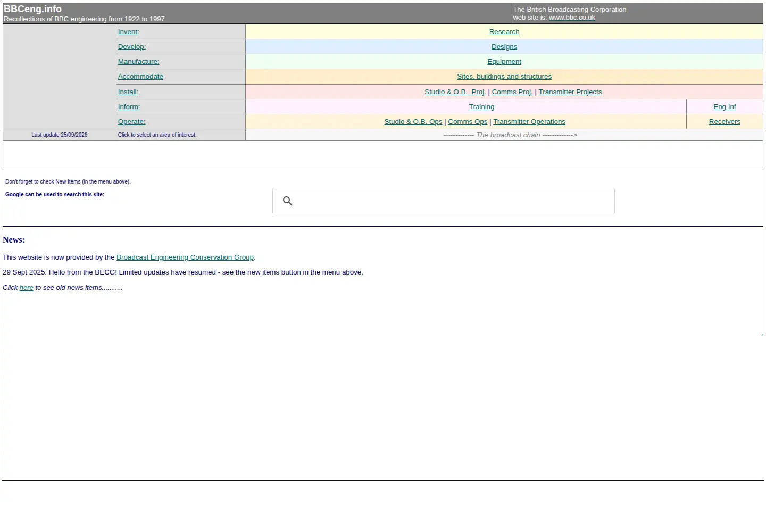The image size is (766, 532).
Task: Choose the Accommodate menu link
Action: (x=141, y=77)
